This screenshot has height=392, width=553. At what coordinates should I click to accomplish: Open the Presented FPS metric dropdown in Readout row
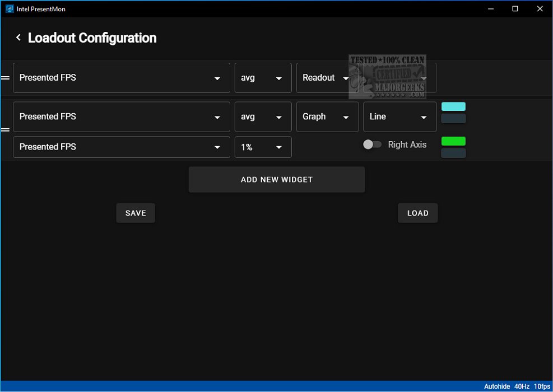tap(122, 78)
